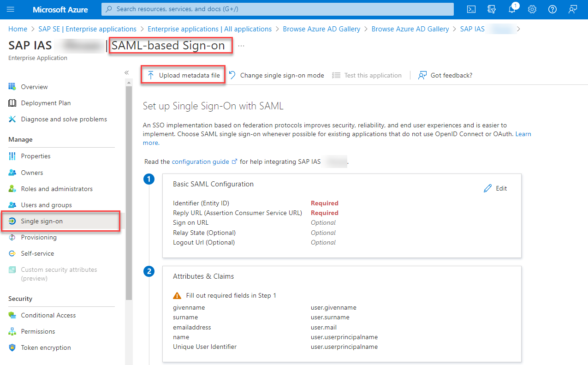This screenshot has height=365, width=588.
Task: Go to SAP SE | Enterprise applications breadcrumb
Action: (88, 29)
